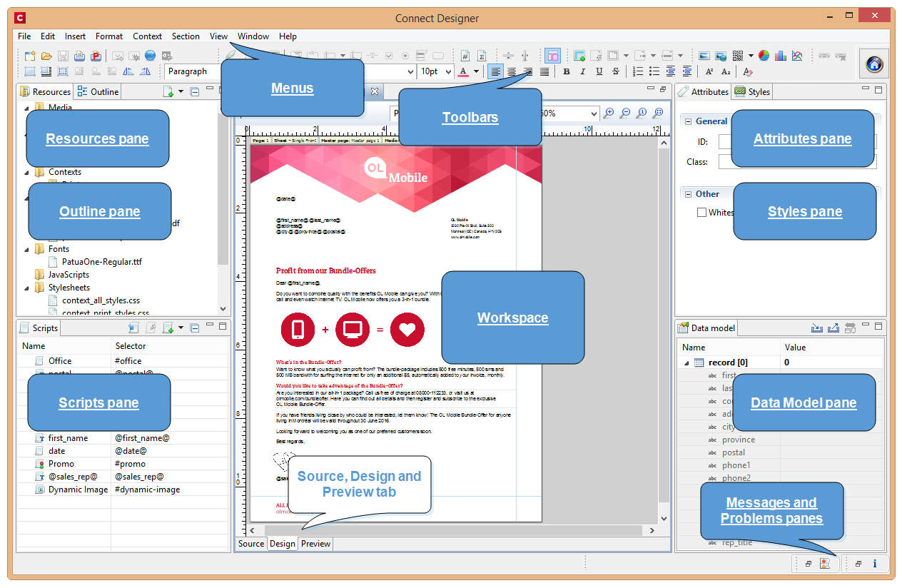Click the red PDF proof print icon

tap(96, 56)
